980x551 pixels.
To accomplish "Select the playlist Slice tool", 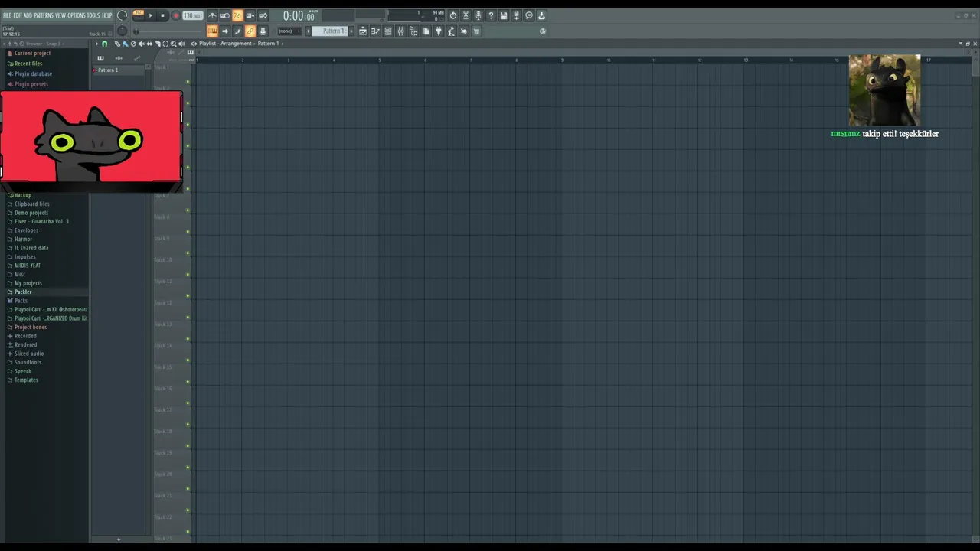I will 158,44.
